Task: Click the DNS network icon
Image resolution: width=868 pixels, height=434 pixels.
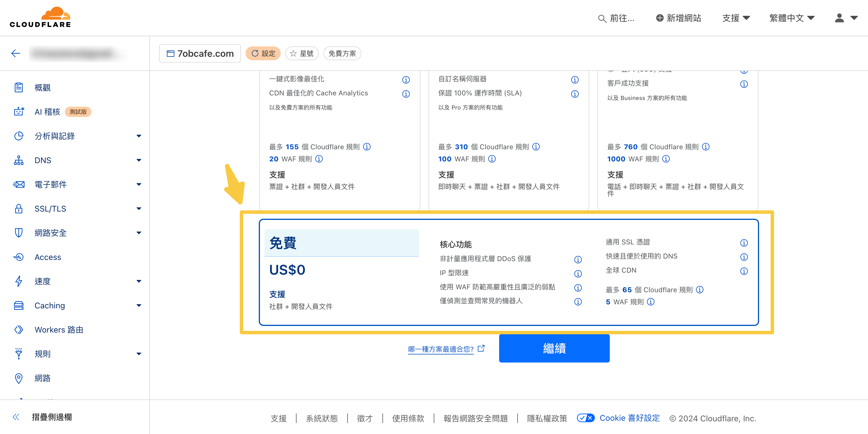Action: pos(19,160)
